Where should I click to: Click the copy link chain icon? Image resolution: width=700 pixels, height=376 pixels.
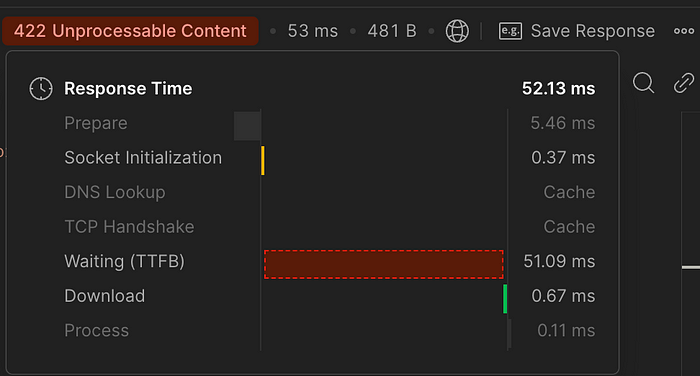click(x=683, y=83)
